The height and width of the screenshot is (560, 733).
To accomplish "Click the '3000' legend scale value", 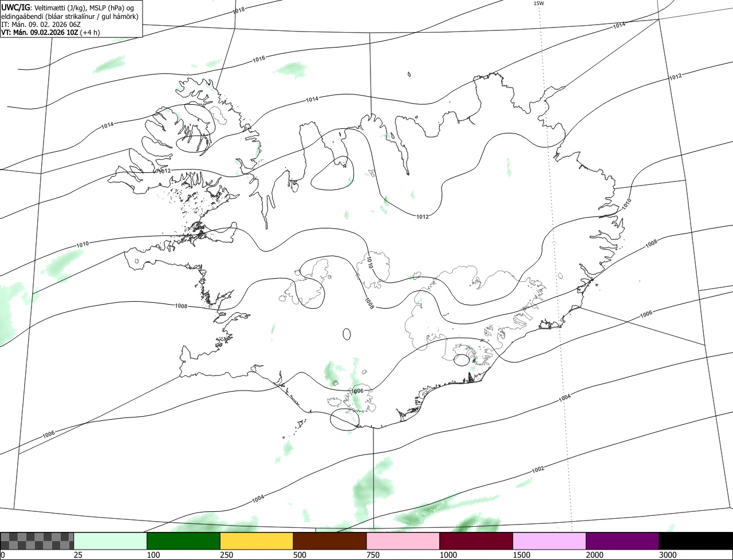I will tap(668, 555).
